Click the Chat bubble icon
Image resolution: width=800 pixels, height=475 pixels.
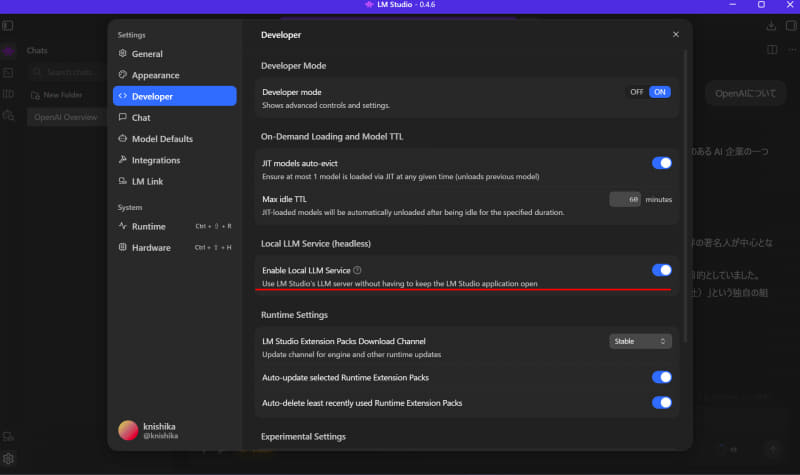coord(122,117)
